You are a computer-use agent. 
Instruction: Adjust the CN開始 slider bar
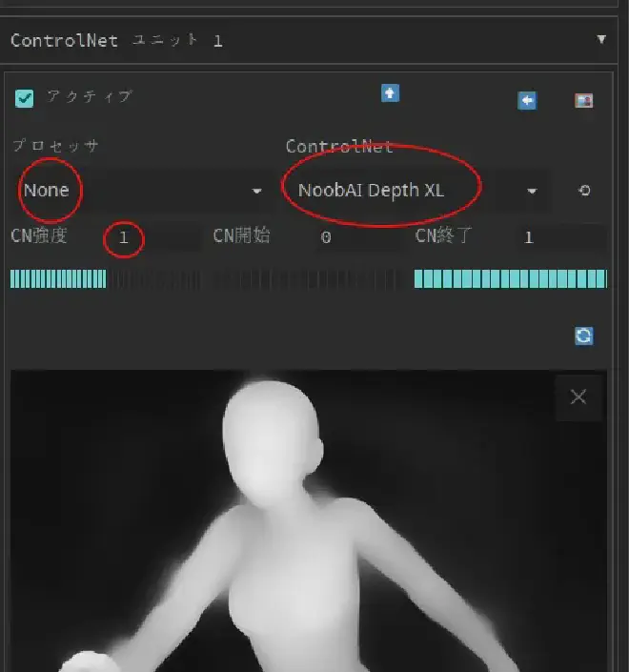[x=308, y=279]
